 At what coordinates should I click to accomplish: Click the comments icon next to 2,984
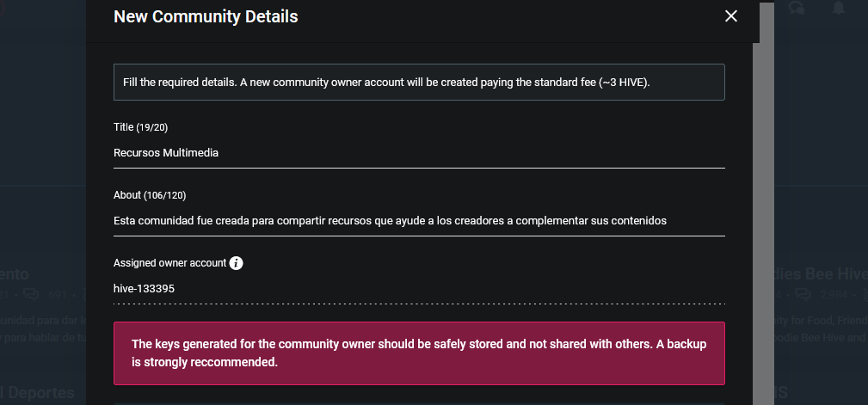click(803, 295)
